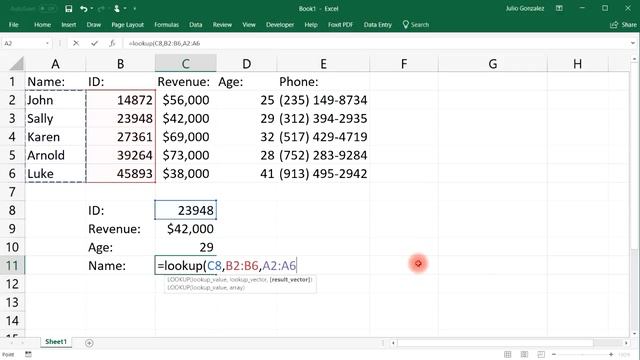Click zoom out minus button
Image resolution: width=640 pixels, height=360 pixels.
pos(554,354)
